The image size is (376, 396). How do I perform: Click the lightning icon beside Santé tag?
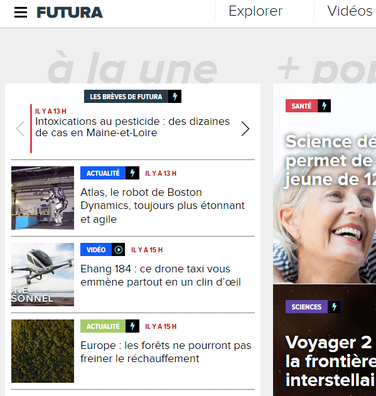[x=324, y=106]
